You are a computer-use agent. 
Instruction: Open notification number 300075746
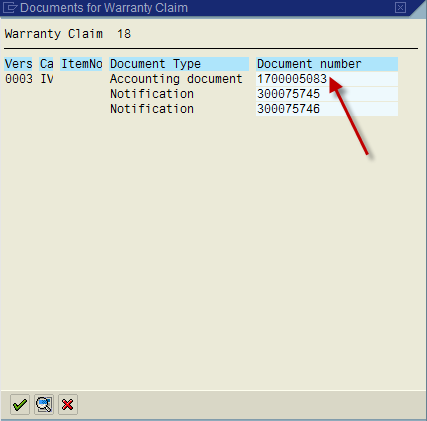coord(288,109)
